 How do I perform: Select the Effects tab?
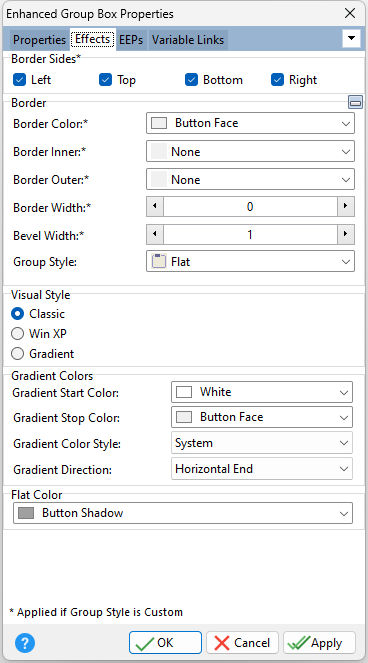click(x=93, y=39)
